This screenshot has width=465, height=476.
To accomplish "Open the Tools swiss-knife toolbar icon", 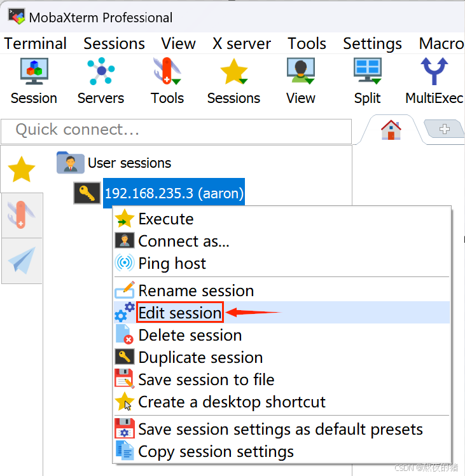I will (167, 81).
